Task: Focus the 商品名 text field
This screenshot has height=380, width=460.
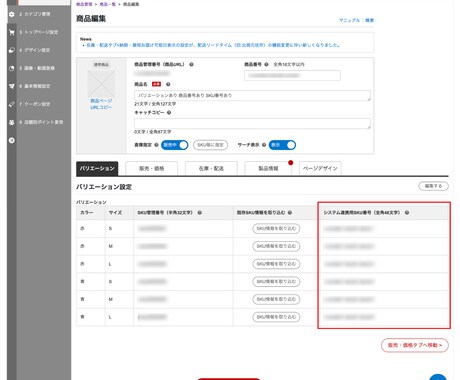Action: click(252, 96)
